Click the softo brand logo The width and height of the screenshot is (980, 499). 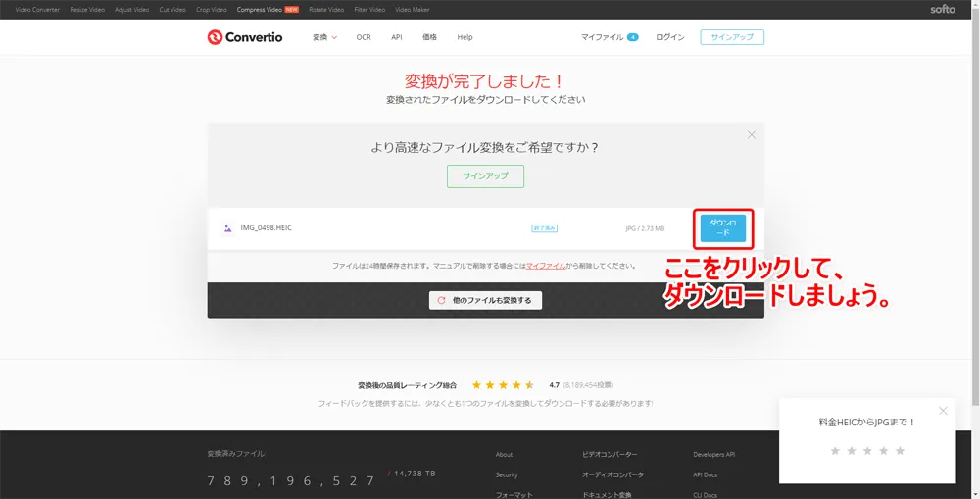[943, 10]
